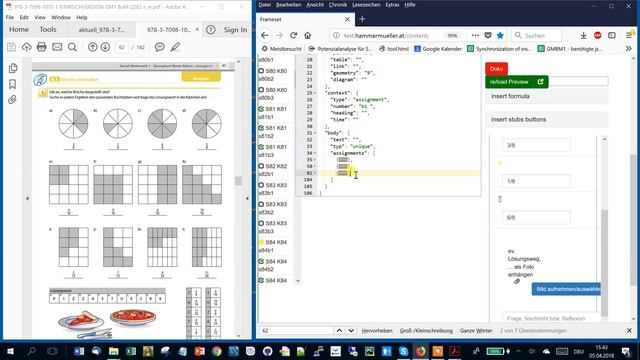The image size is (640, 360).
Task: Click the Adobe Reader help question mark icon
Action: click(211, 30)
